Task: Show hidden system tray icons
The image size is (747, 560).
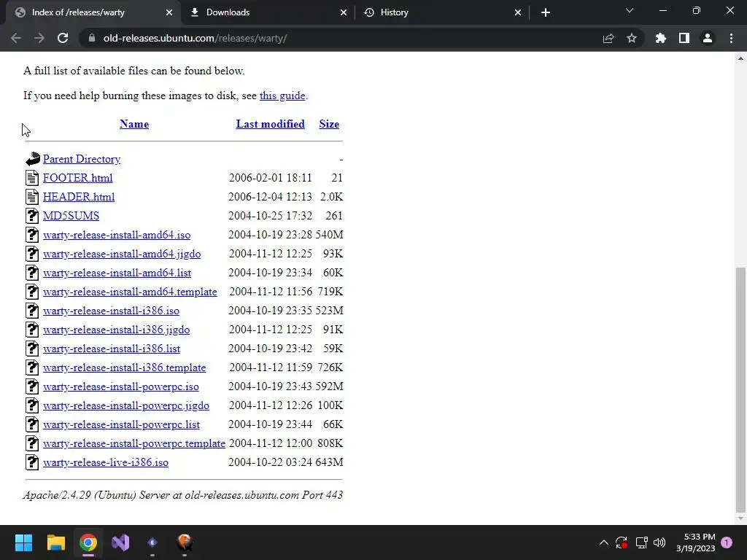Action: pyautogui.click(x=603, y=542)
